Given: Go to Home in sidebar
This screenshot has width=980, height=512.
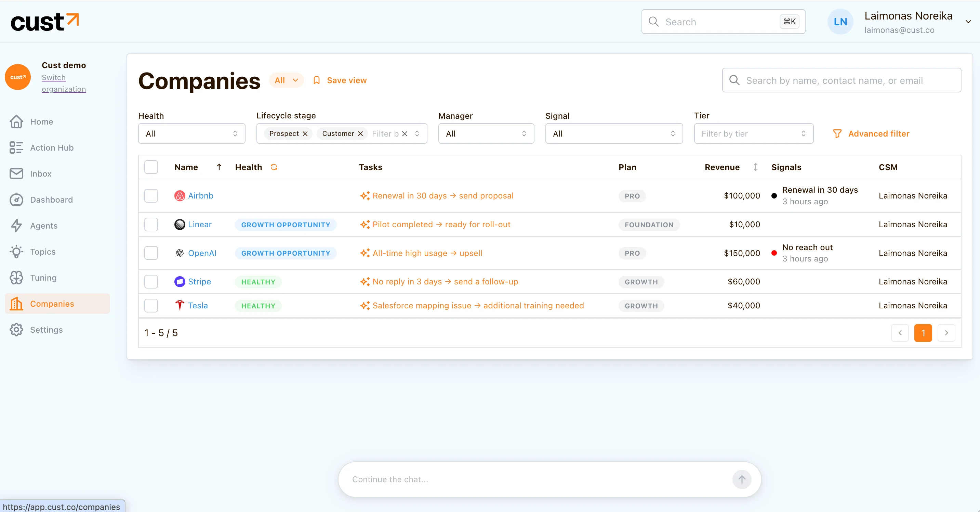Looking at the screenshot, I should click(57, 122).
